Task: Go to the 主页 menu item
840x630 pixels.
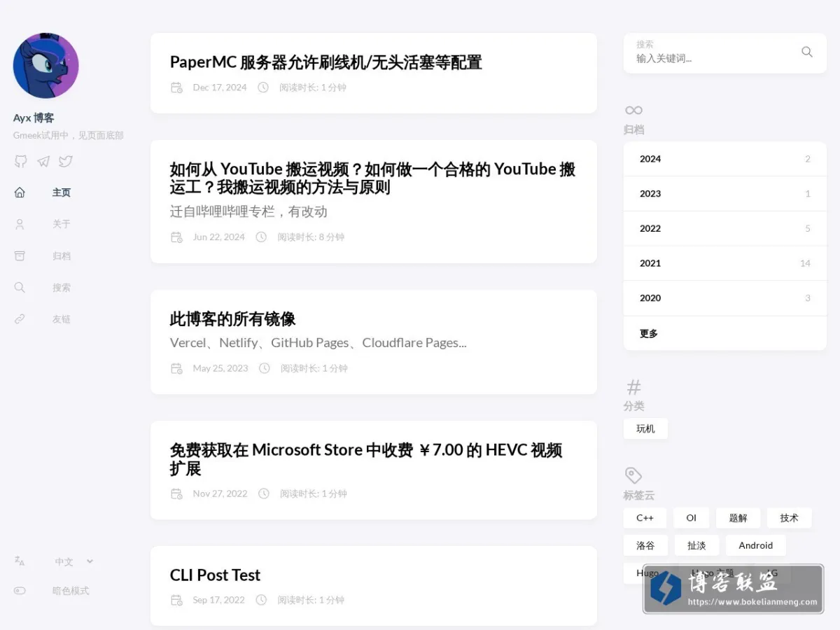Action: pos(62,192)
